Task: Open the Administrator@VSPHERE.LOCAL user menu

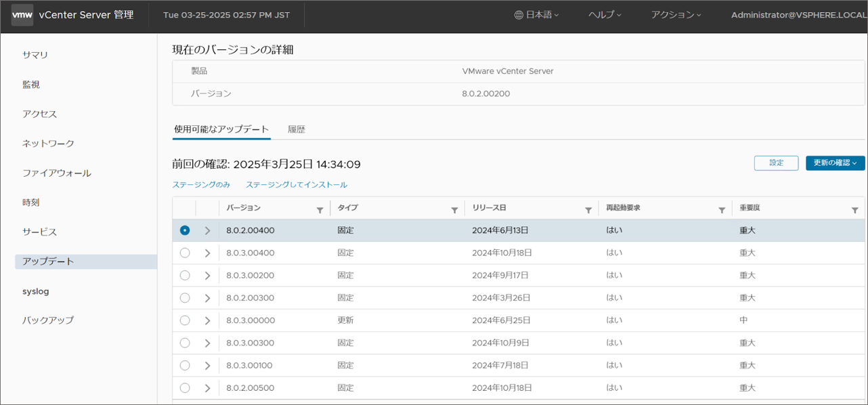Action: pyautogui.click(x=799, y=15)
